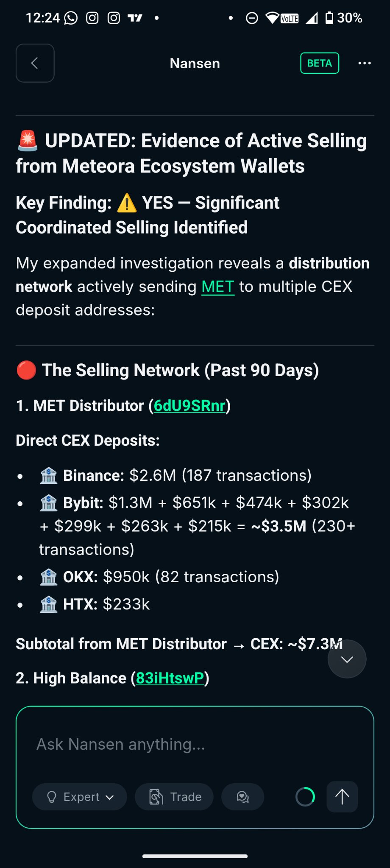Expand the Expert mode dropdown
The width and height of the screenshot is (390, 868).
(x=80, y=797)
